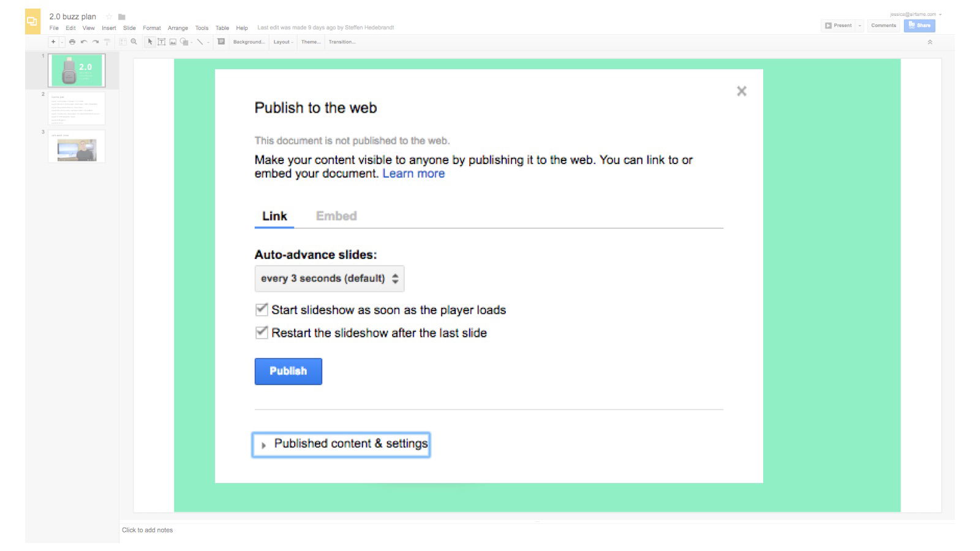Click the zoom magnifier icon

coord(134,42)
